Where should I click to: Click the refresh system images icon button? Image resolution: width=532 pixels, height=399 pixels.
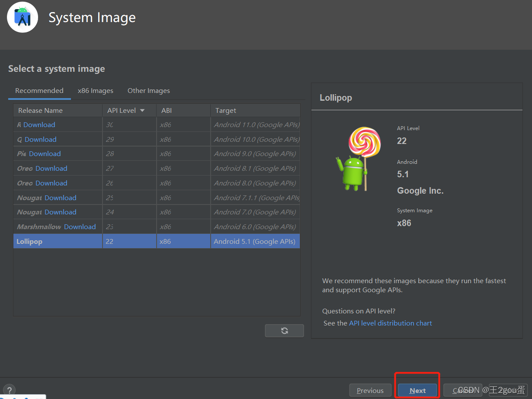[284, 331]
